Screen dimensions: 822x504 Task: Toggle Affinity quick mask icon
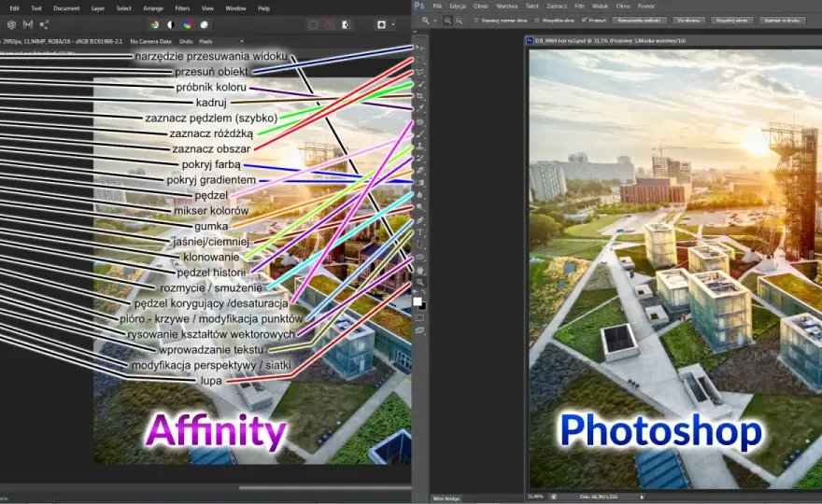382,24
